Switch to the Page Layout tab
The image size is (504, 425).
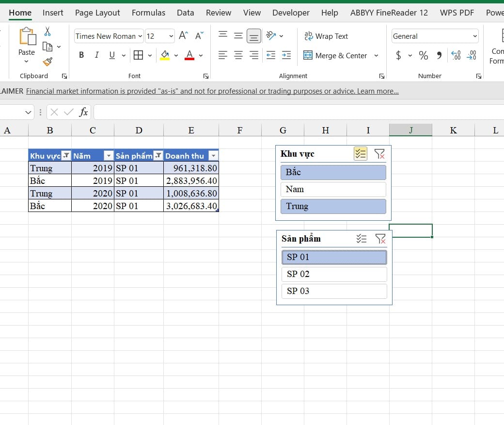tap(97, 13)
